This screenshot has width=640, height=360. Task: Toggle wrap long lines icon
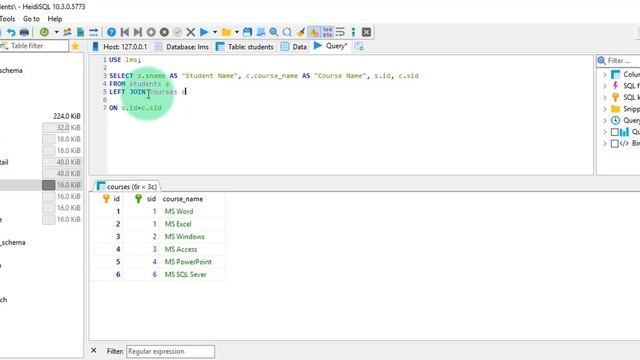tap(340, 32)
